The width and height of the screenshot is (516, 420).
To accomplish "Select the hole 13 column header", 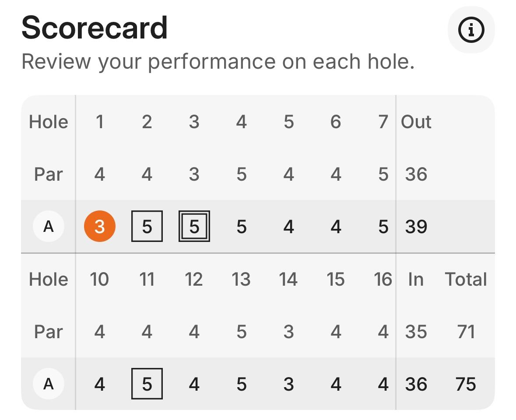I will pos(241,279).
